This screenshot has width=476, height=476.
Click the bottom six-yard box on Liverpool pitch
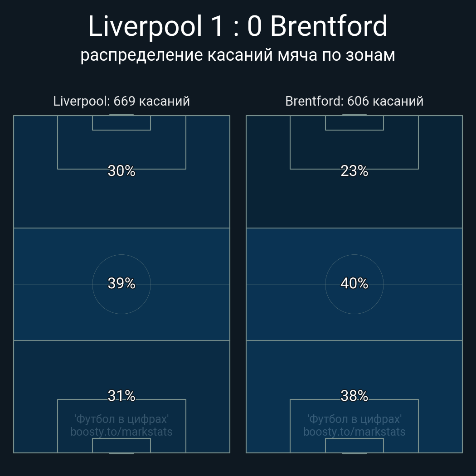121,445
